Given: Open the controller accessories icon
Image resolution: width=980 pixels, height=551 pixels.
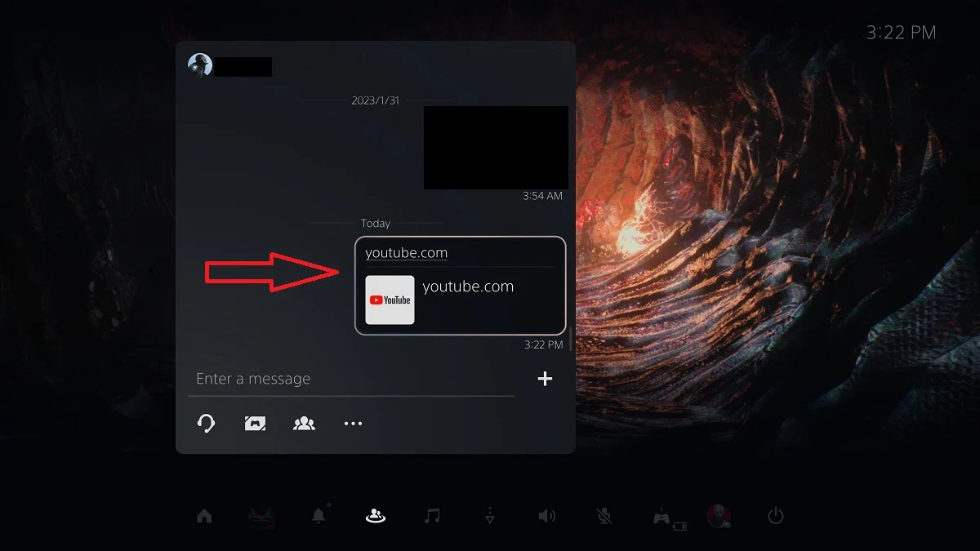Looking at the screenshot, I should (x=662, y=517).
